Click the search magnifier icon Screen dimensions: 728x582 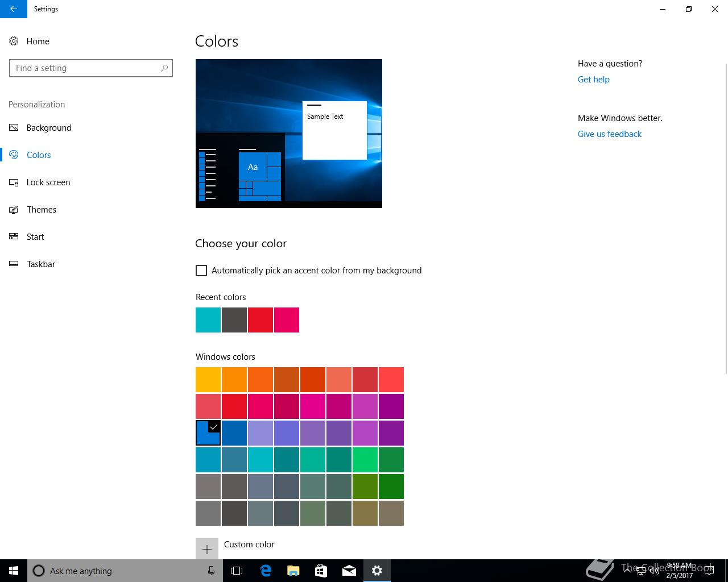164,68
